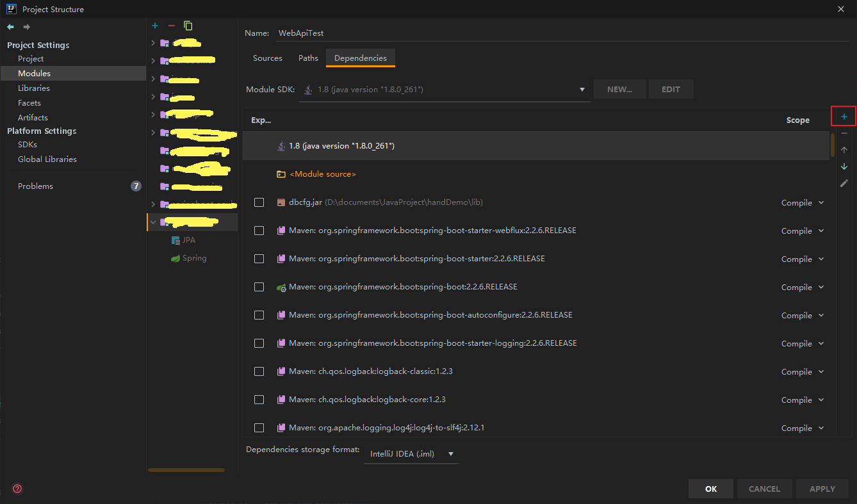Click the Module source folder icon

point(281,174)
